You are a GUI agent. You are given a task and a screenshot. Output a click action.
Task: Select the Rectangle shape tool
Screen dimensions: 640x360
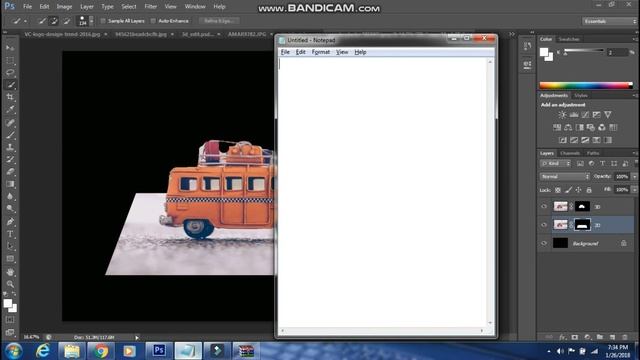10,259
